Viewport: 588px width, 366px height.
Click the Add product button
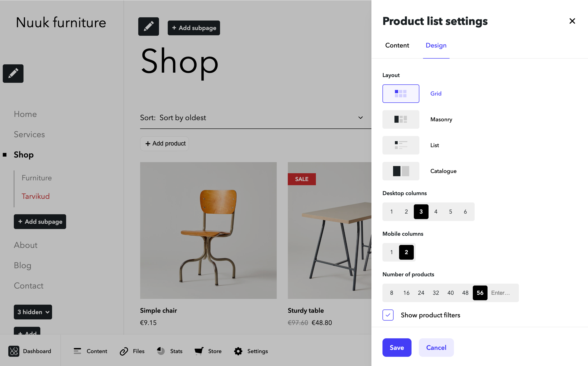click(x=165, y=143)
